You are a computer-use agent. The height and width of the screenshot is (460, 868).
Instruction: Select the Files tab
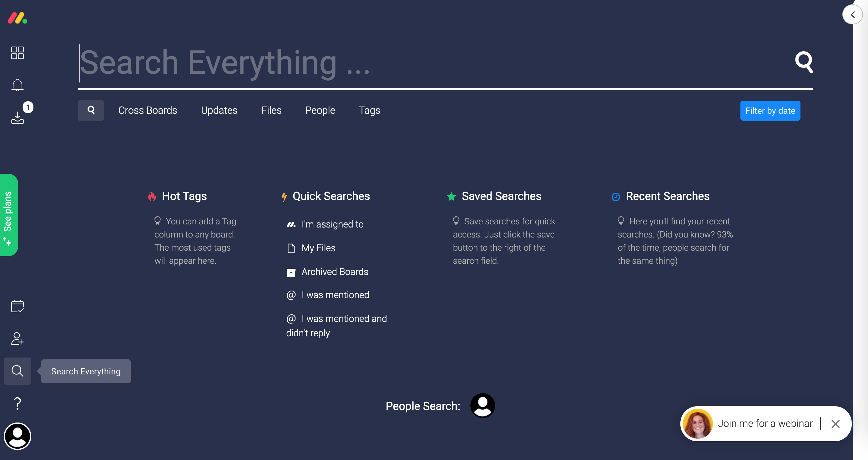tap(271, 110)
